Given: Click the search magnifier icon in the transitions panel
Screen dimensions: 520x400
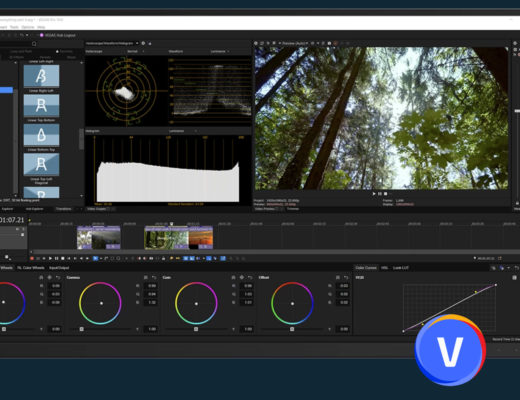Looking at the screenshot, I should [34, 44].
